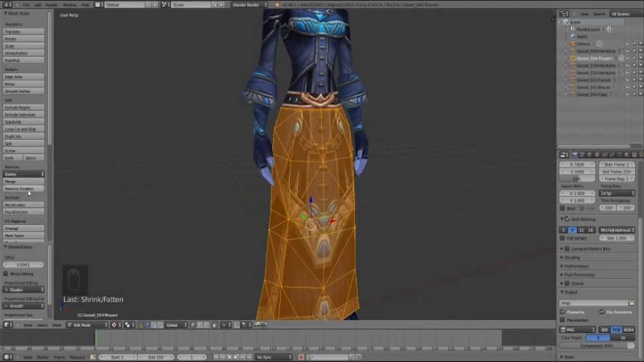Open the Window menu

tap(69, 5)
